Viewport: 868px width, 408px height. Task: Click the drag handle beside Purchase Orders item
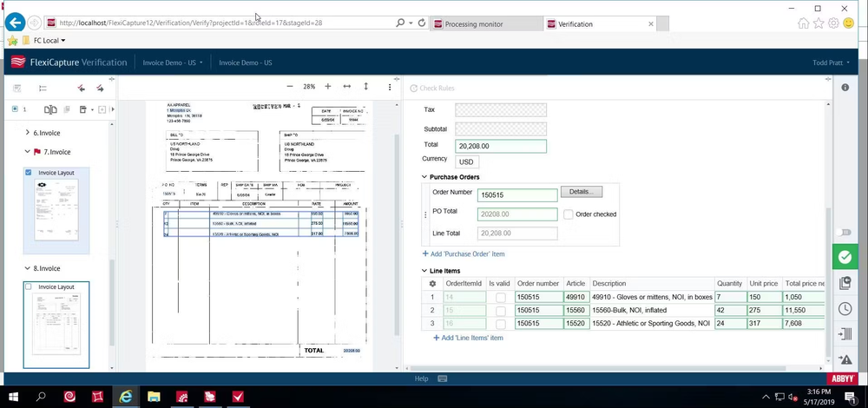click(x=425, y=214)
